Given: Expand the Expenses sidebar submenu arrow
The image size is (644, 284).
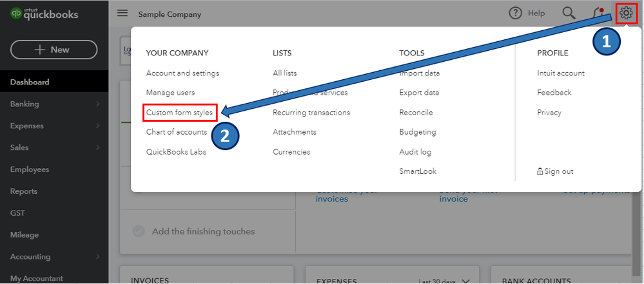Looking at the screenshot, I should tap(97, 126).
